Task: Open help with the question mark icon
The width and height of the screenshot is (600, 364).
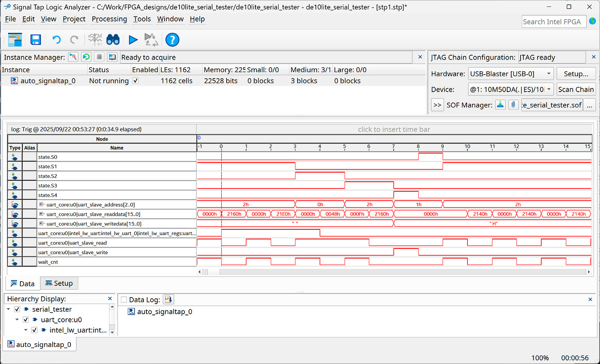Action: [x=172, y=40]
